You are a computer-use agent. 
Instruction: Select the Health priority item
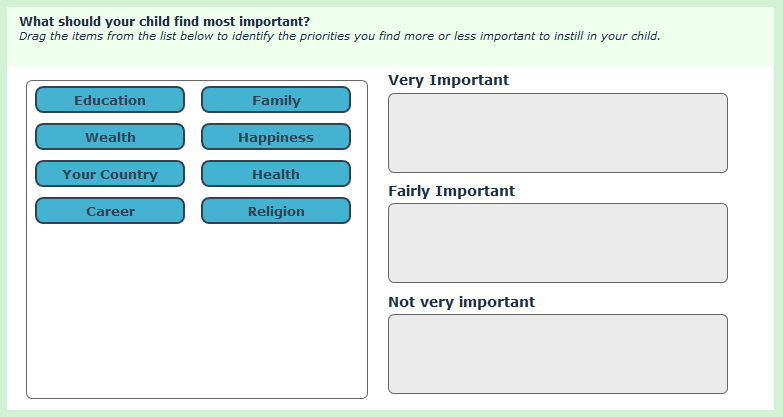pos(276,174)
